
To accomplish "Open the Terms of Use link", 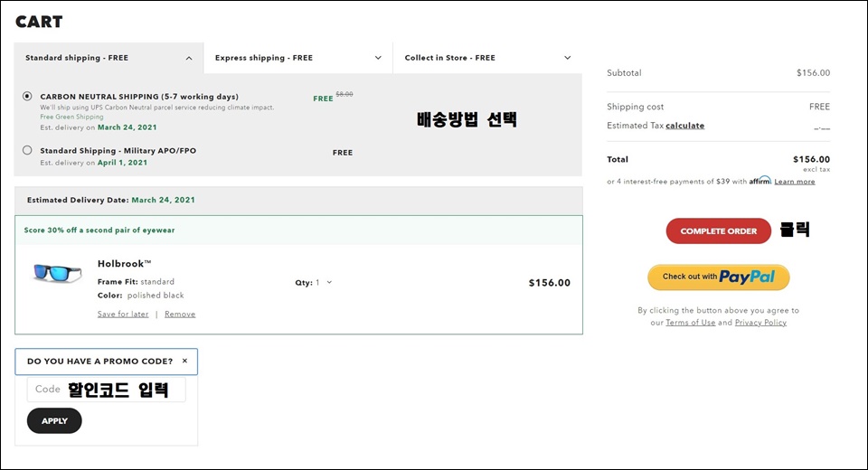I will [690, 322].
